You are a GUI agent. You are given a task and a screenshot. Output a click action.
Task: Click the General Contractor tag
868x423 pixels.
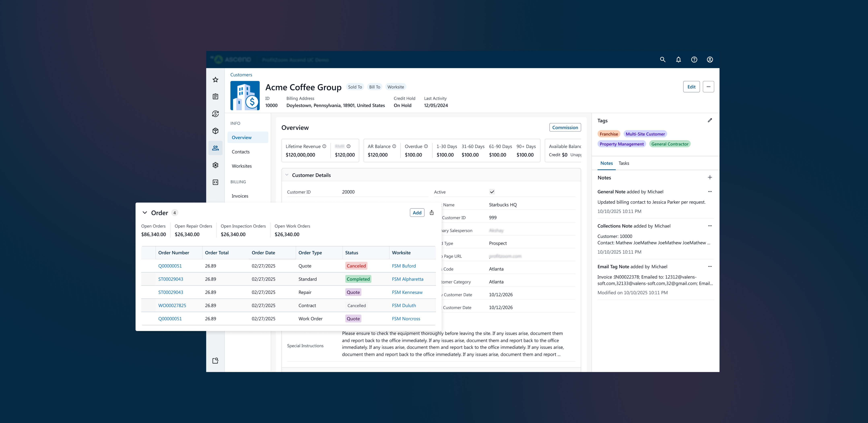pyautogui.click(x=670, y=144)
